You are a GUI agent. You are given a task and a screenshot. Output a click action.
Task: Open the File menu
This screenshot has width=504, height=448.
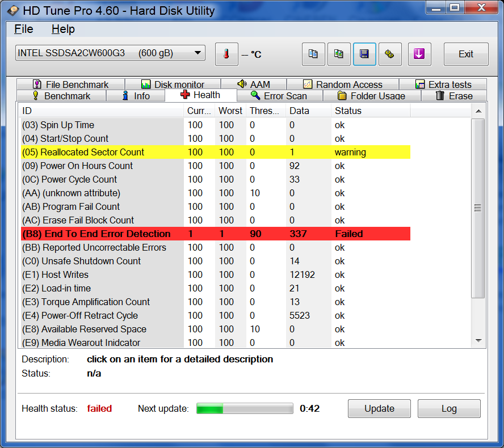click(23, 29)
